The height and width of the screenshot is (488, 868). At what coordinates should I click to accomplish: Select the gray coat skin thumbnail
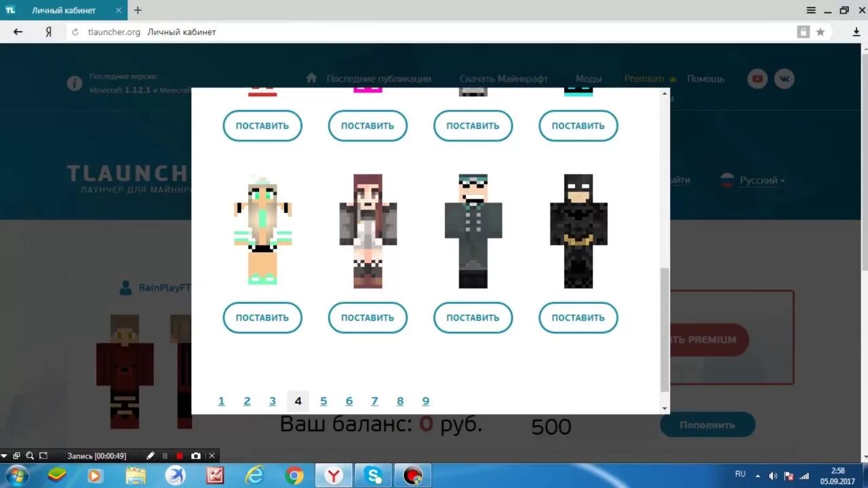[473, 231]
